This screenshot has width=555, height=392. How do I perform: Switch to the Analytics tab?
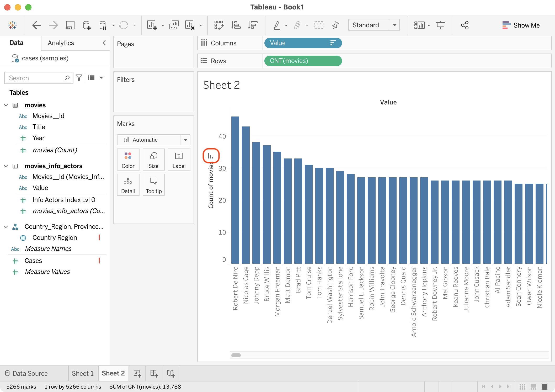coord(61,43)
